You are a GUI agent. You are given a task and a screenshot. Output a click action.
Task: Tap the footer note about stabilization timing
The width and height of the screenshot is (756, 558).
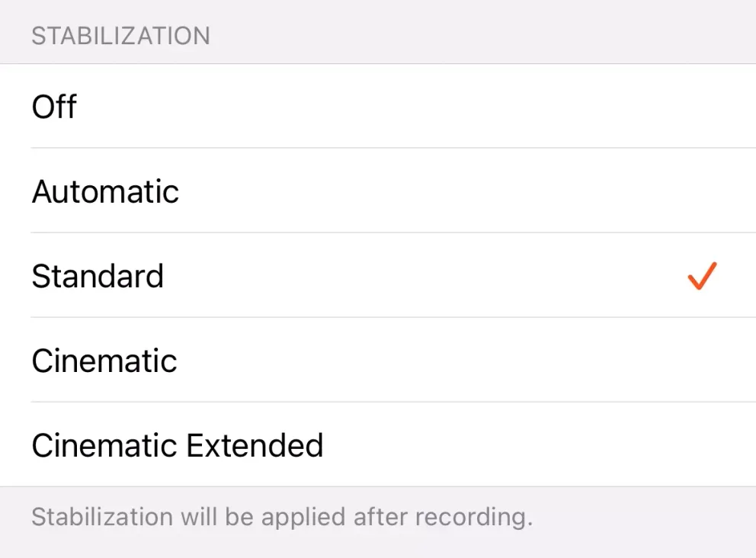click(x=282, y=516)
